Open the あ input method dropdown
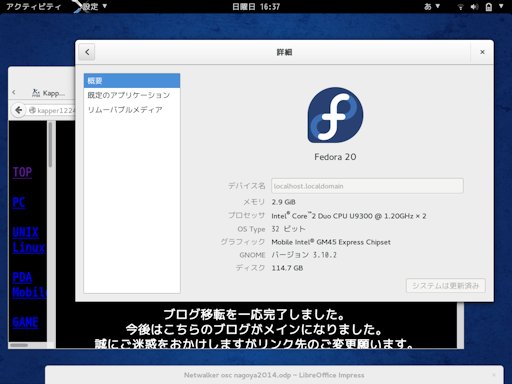 [432, 6]
